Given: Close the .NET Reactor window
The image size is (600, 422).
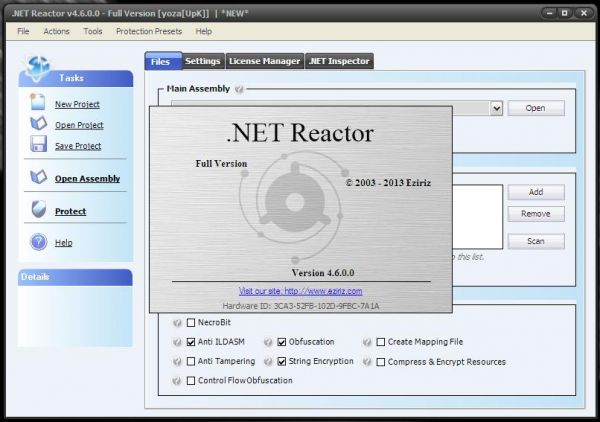Looking at the screenshot, I should (584, 13).
